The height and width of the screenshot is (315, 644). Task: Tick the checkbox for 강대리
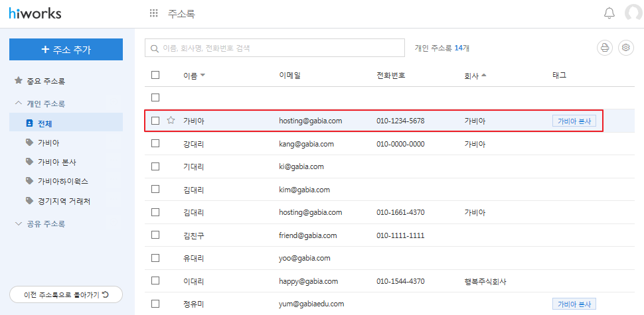click(x=155, y=143)
